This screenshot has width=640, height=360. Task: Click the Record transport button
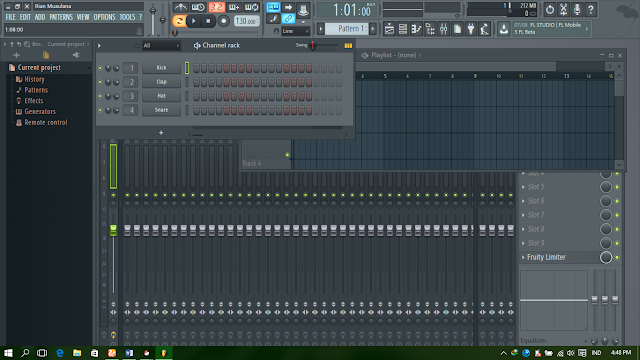click(x=223, y=21)
